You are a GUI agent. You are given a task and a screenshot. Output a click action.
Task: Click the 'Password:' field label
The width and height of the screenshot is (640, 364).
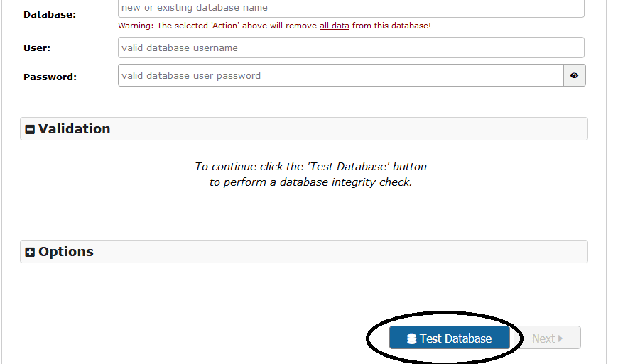point(50,77)
